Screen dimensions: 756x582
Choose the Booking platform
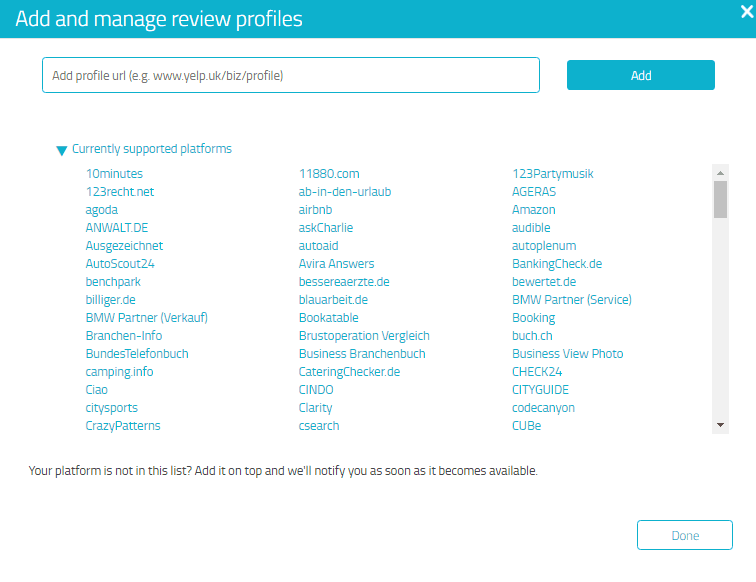533,318
